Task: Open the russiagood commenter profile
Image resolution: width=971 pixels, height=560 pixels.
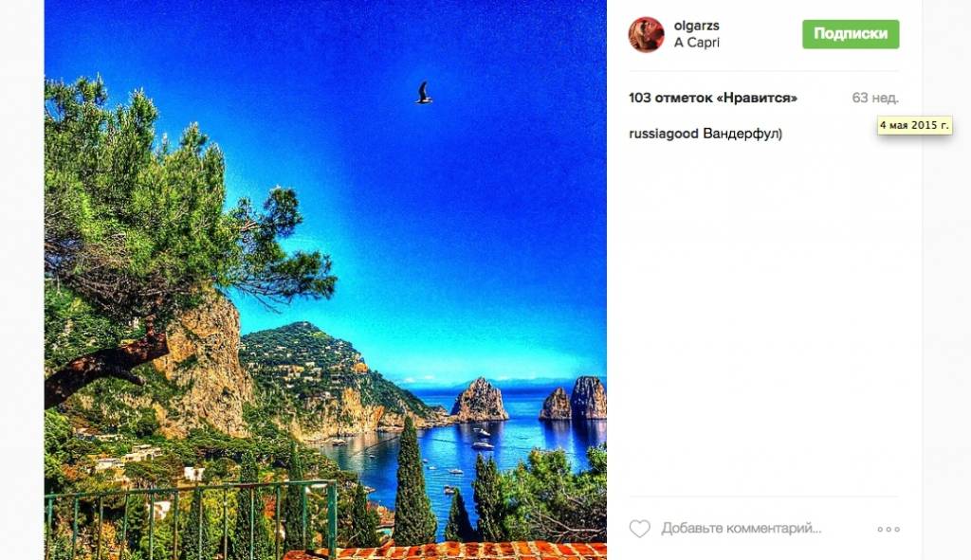Action: 663,134
